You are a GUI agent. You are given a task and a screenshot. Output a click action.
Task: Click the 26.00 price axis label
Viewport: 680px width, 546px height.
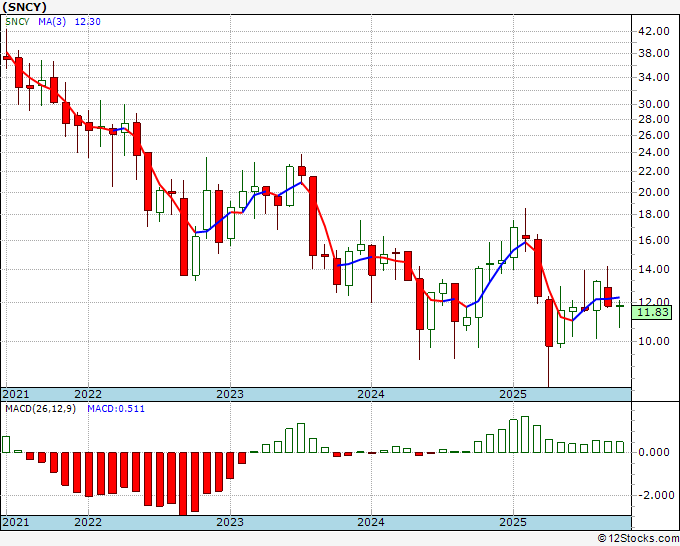tap(654, 135)
